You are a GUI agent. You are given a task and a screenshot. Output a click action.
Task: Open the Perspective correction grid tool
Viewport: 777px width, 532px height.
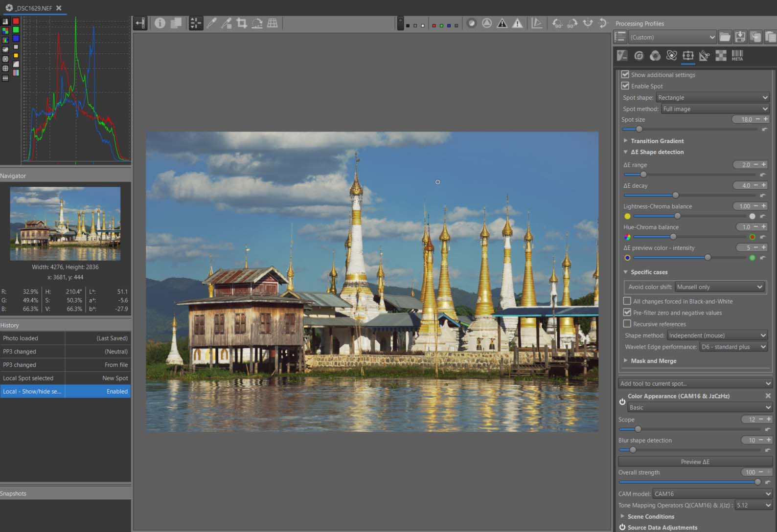273,23
